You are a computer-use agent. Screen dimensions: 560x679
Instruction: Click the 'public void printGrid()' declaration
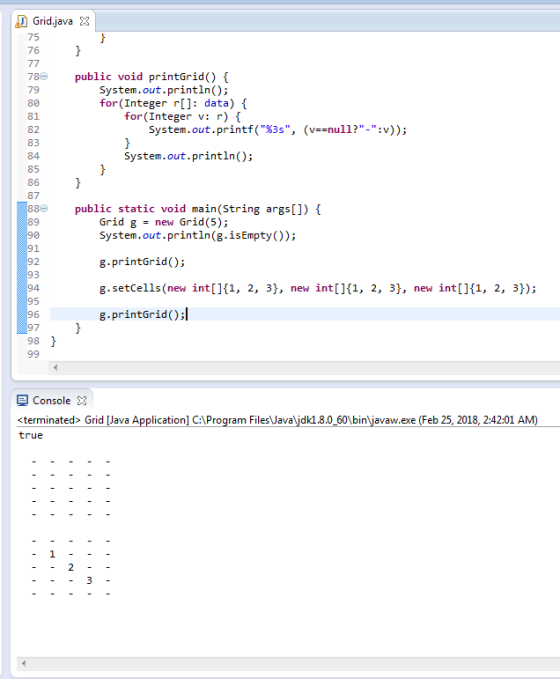pos(152,77)
